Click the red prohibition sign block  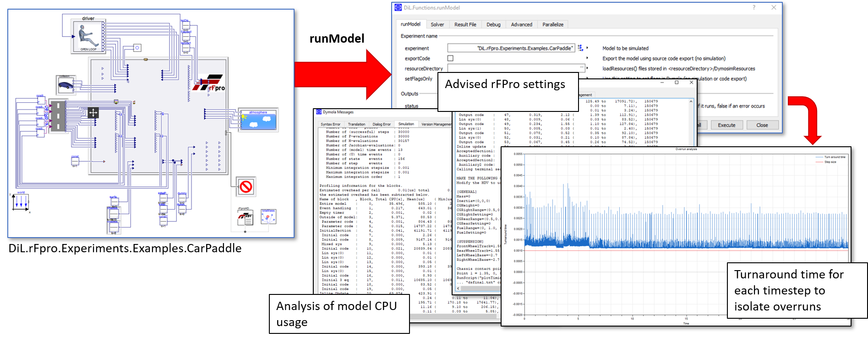[246, 187]
